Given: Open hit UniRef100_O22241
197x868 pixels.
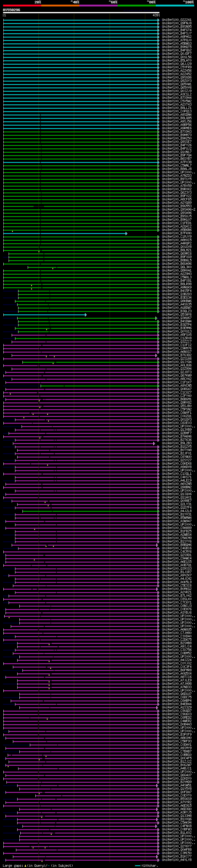Looking at the screenshot, I should pos(177,20).
